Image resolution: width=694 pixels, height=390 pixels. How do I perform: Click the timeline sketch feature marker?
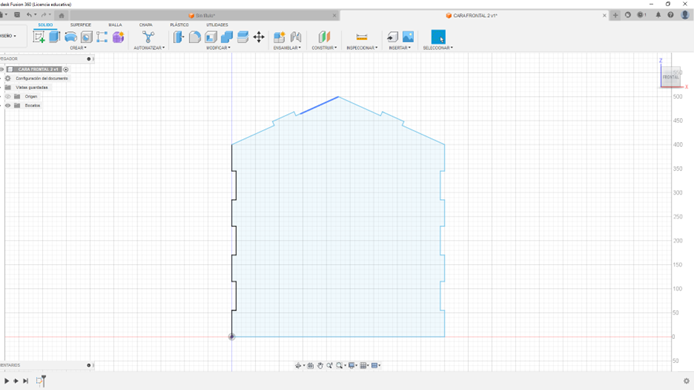[39, 381]
